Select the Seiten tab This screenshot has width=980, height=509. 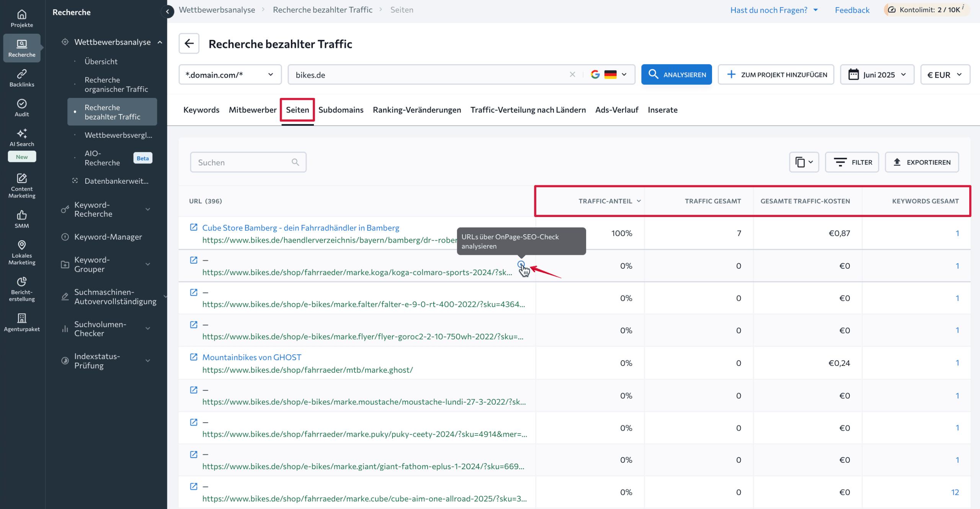click(297, 110)
